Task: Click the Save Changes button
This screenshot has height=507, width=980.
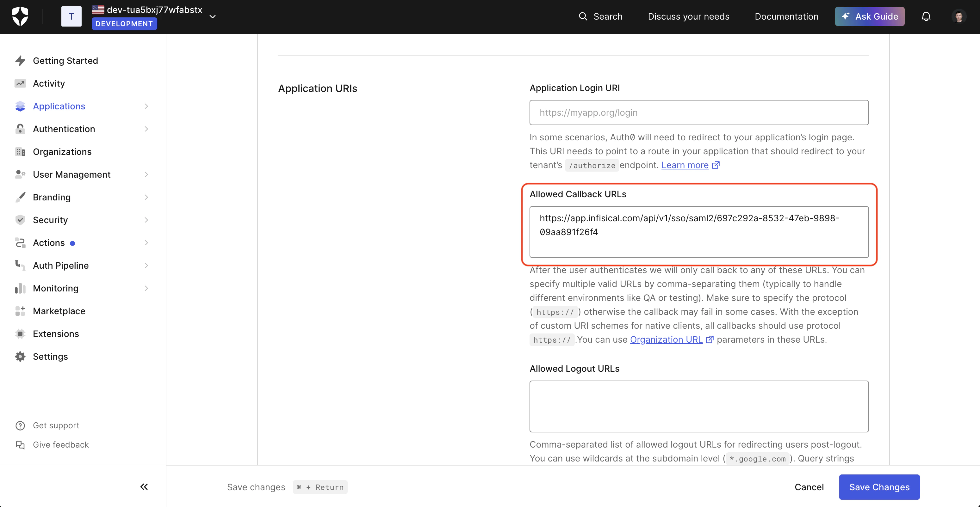Action: click(x=879, y=487)
